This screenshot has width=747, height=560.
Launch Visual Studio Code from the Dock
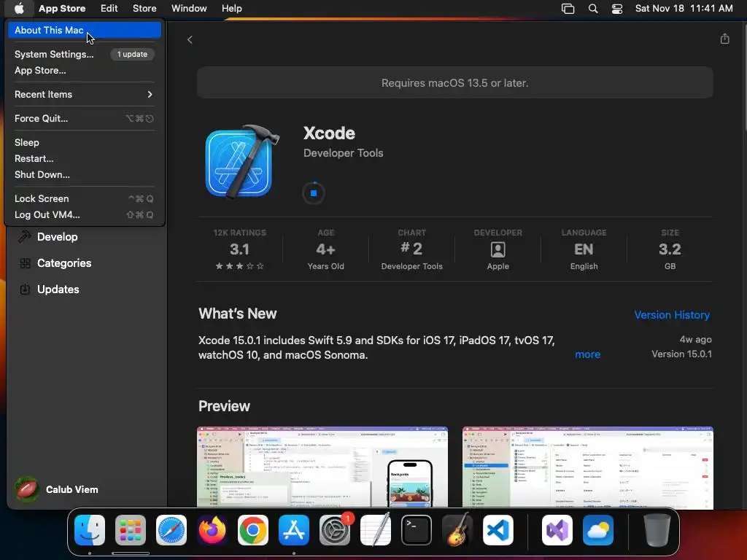coord(498,530)
